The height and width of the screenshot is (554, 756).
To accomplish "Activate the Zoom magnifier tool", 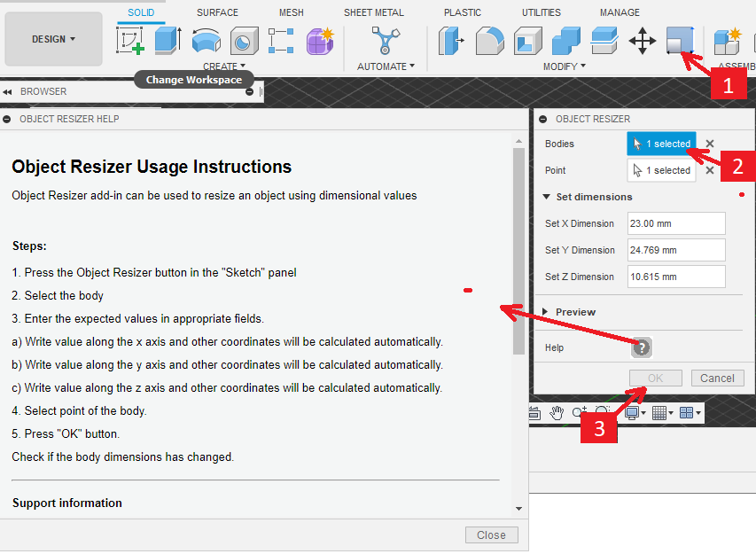I will 579,413.
